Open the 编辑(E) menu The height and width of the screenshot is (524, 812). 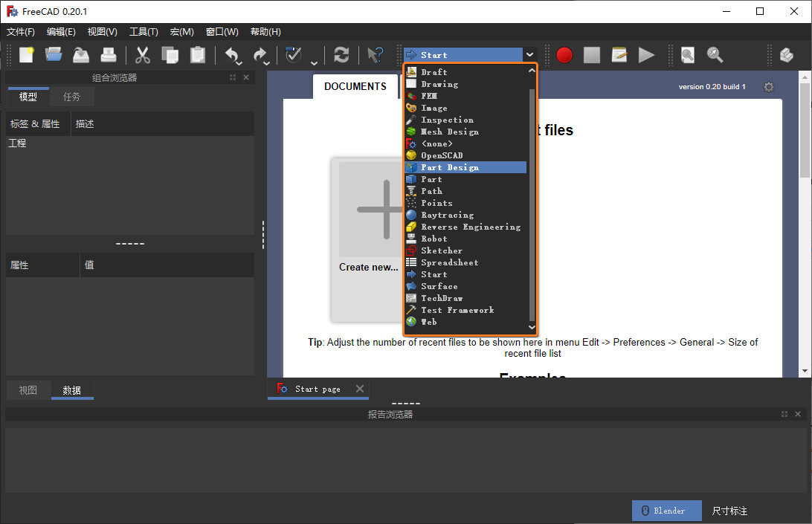[61, 31]
